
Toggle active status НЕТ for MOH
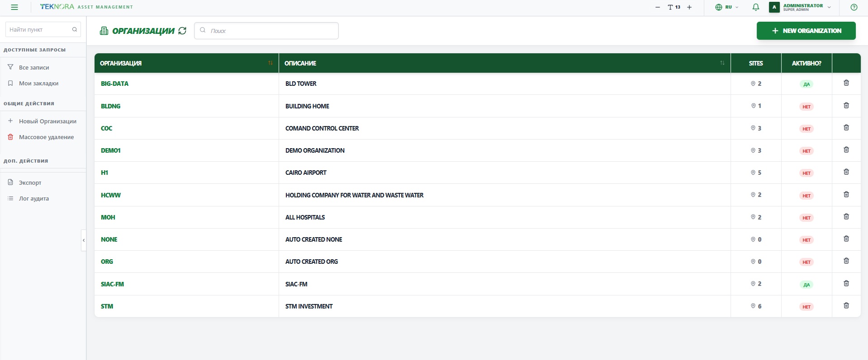click(806, 218)
